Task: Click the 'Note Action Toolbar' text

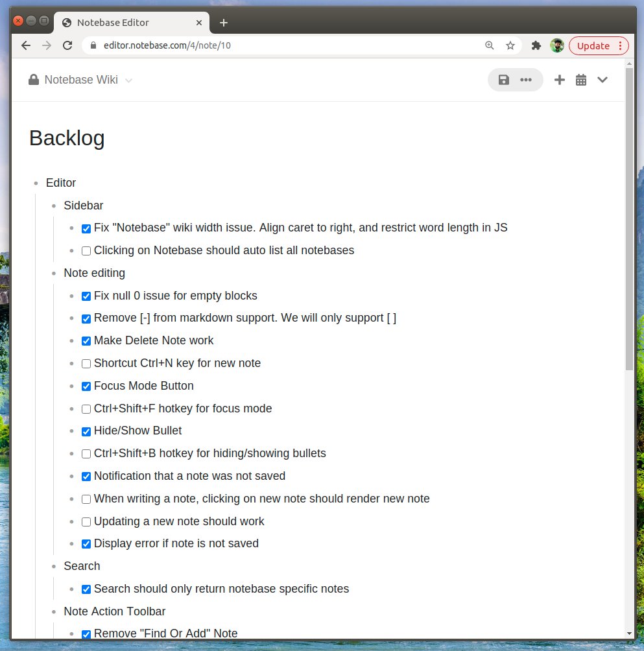Action: pyautogui.click(x=115, y=611)
